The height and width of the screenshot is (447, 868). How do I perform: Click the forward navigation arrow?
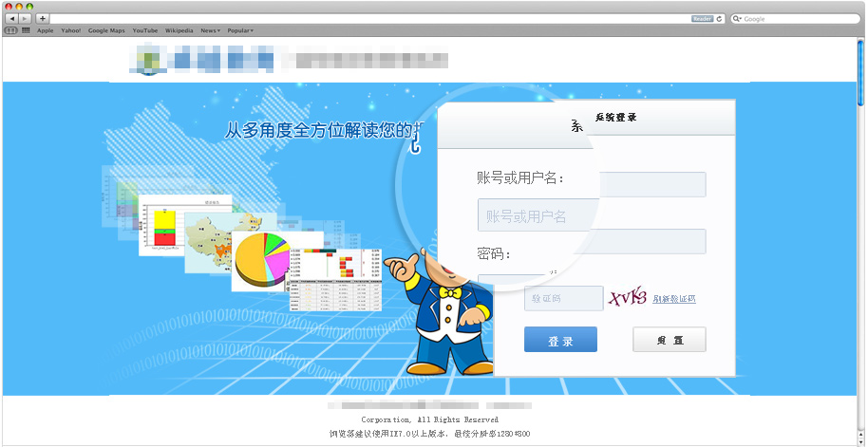[26, 19]
